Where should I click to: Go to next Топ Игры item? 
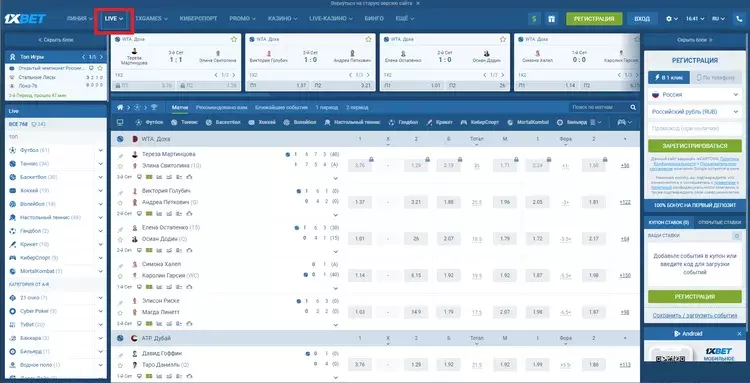(101, 57)
